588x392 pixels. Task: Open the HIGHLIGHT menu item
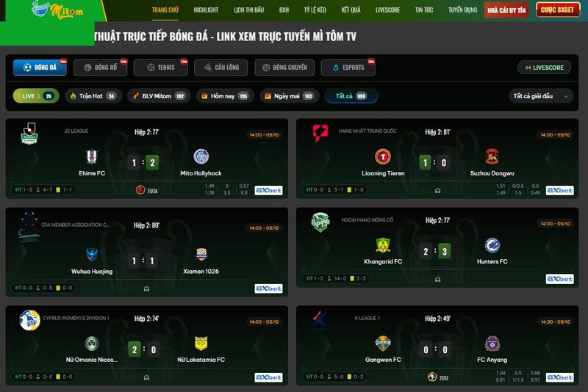pos(206,10)
